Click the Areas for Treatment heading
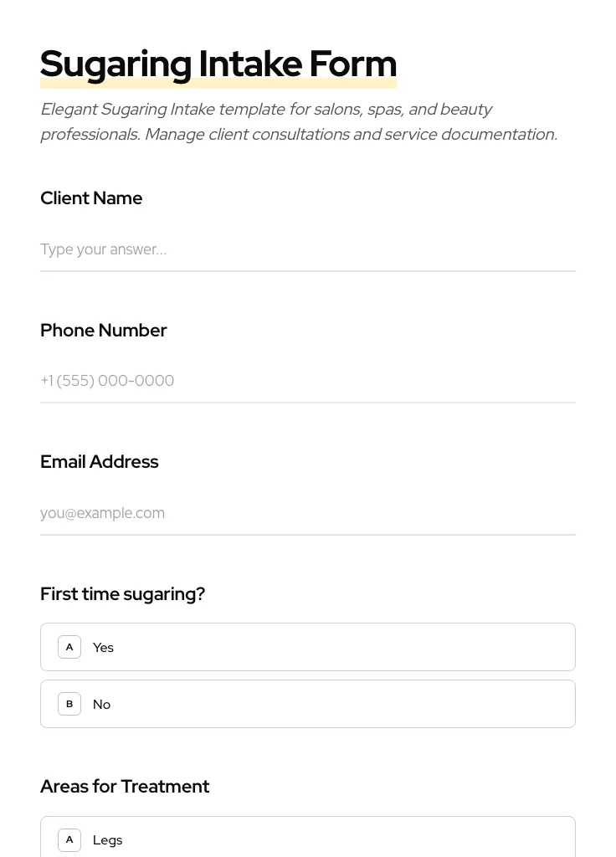The image size is (616, 857). (125, 787)
